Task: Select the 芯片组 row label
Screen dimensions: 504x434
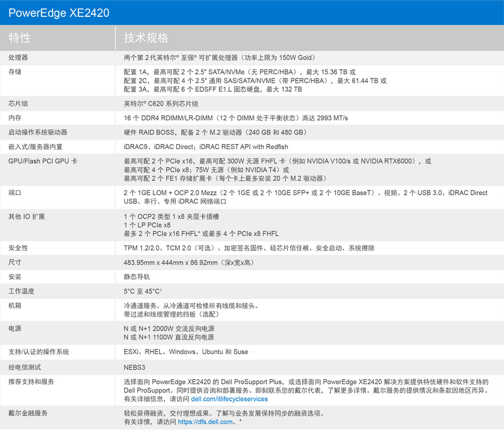Action: (18, 104)
